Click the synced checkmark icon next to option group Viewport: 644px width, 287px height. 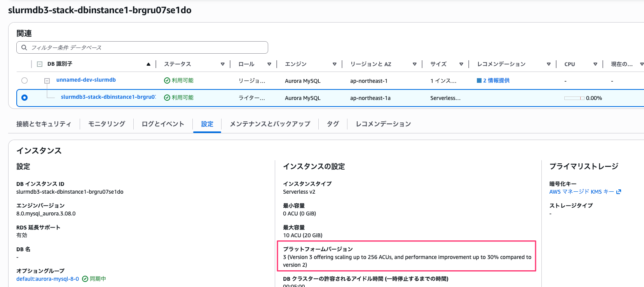85,279
